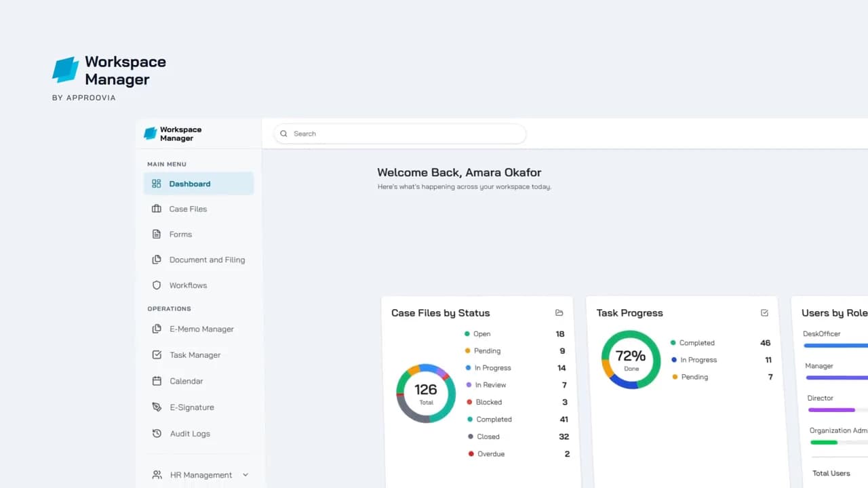Click the Audit Logs history icon
Screen dimensions: 868x488
tap(157, 434)
